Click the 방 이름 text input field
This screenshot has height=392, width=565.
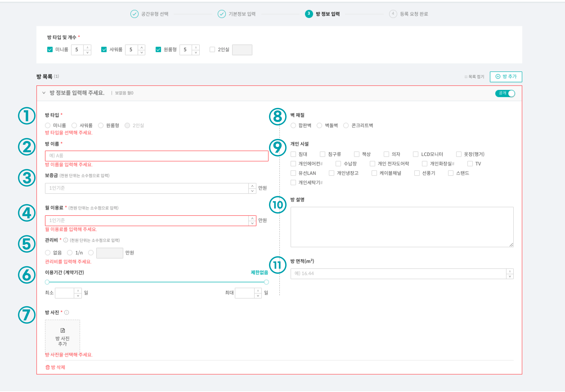click(157, 156)
